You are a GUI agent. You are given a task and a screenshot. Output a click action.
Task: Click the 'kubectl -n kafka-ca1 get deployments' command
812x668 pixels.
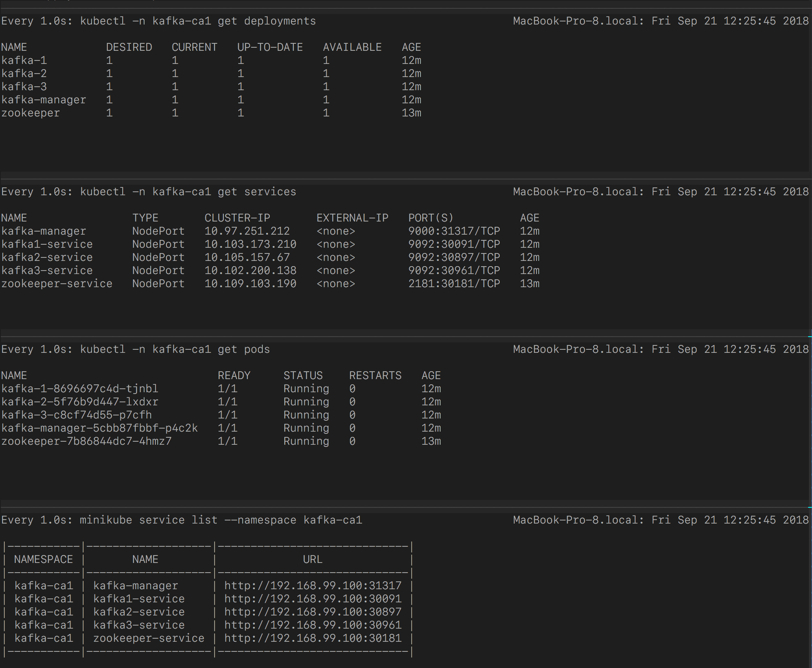198,21
